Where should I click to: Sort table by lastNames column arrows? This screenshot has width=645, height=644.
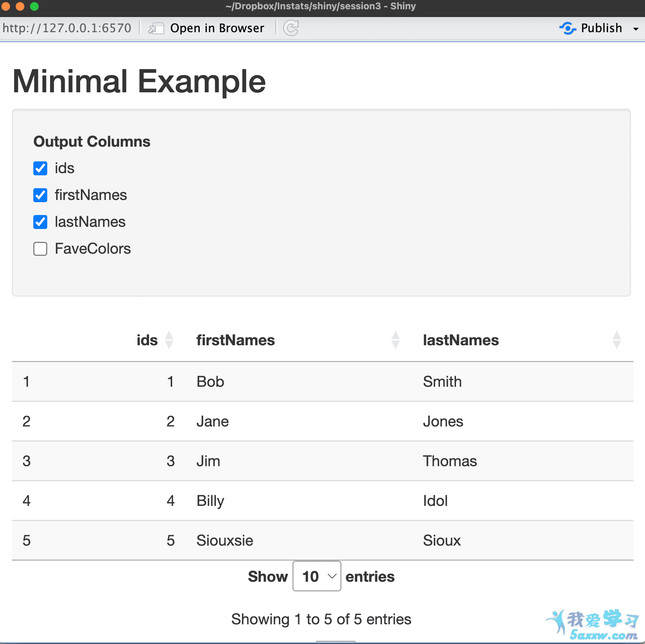[617, 340]
